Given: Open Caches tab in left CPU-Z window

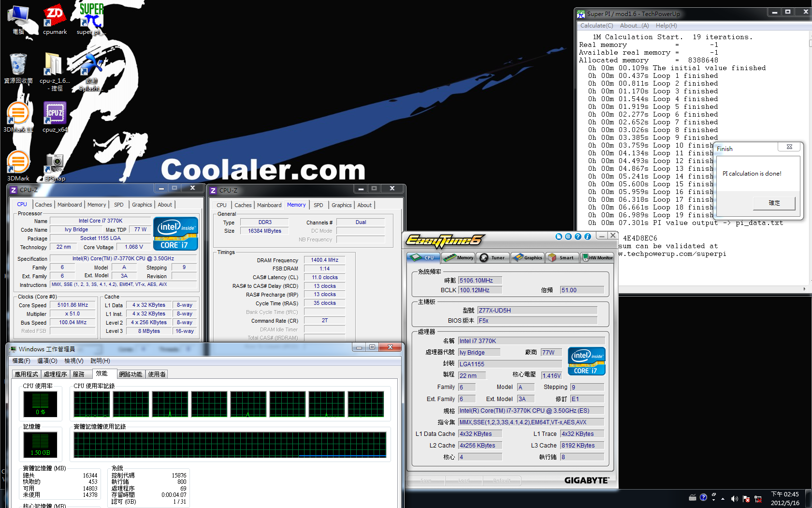Looking at the screenshot, I should tap(43, 205).
